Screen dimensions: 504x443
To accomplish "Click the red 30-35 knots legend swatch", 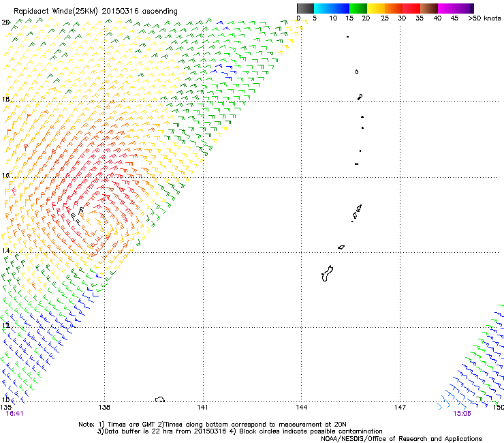I will 411,8.
